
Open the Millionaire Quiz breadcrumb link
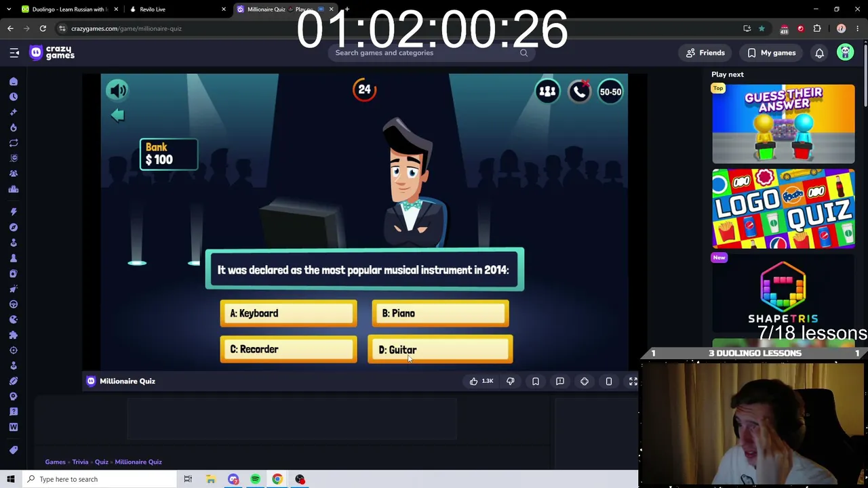point(138,462)
